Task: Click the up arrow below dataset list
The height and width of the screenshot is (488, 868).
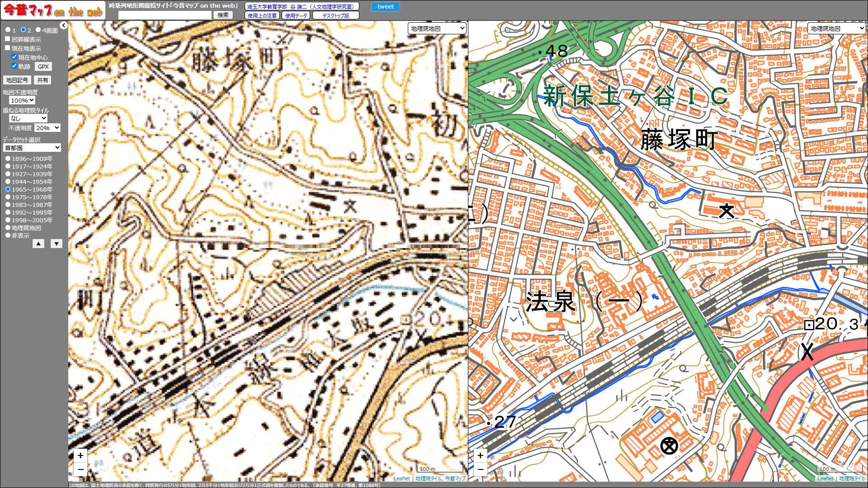Action: (38, 244)
